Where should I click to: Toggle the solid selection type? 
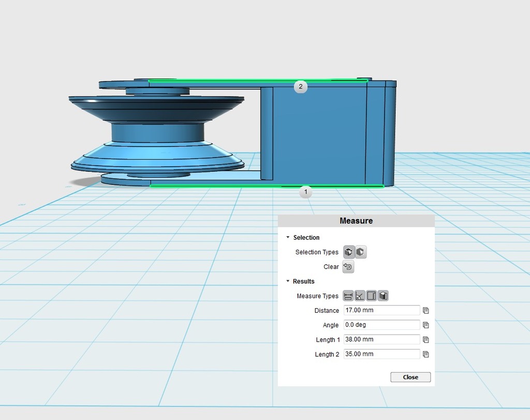348,252
